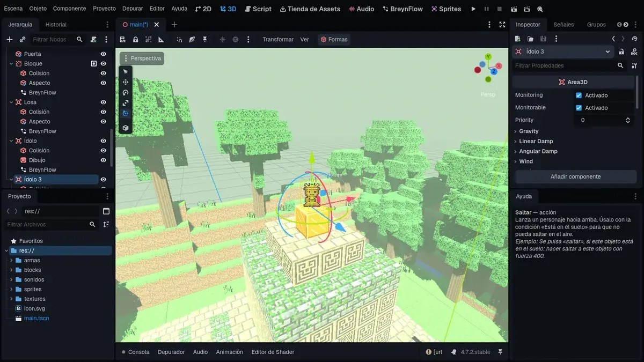Add a new node with the plus icon
Viewport: 644px width, 362px height.
coord(9,39)
